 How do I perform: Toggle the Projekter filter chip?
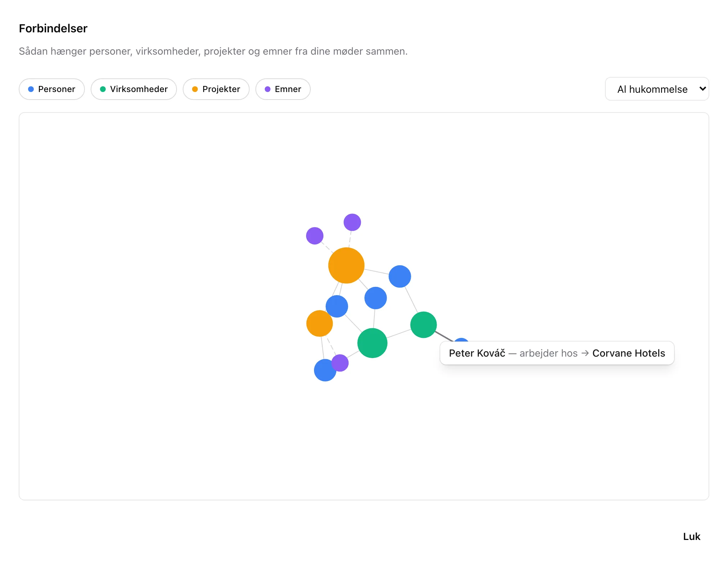(216, 89)
